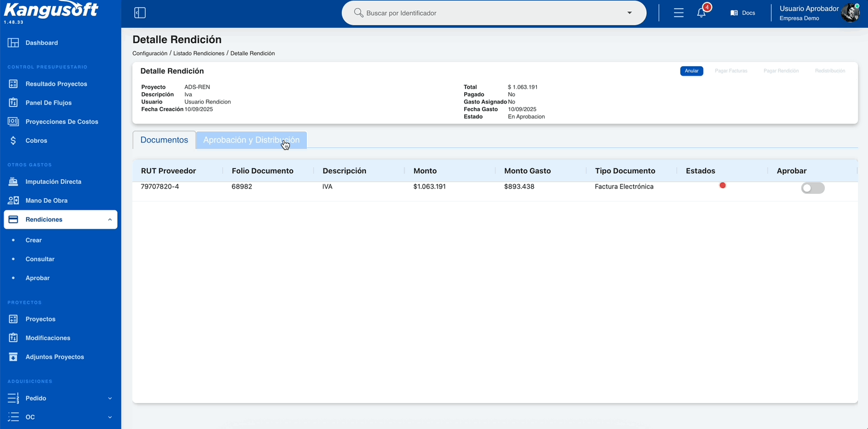
Task: Click the Pedido list icon
Action: point(13,398)
